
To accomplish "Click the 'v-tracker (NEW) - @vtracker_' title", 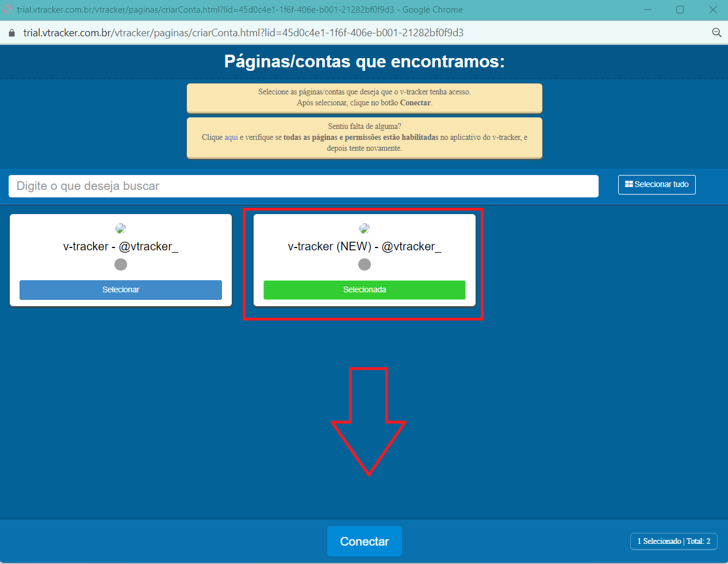I will coord(365,246).
